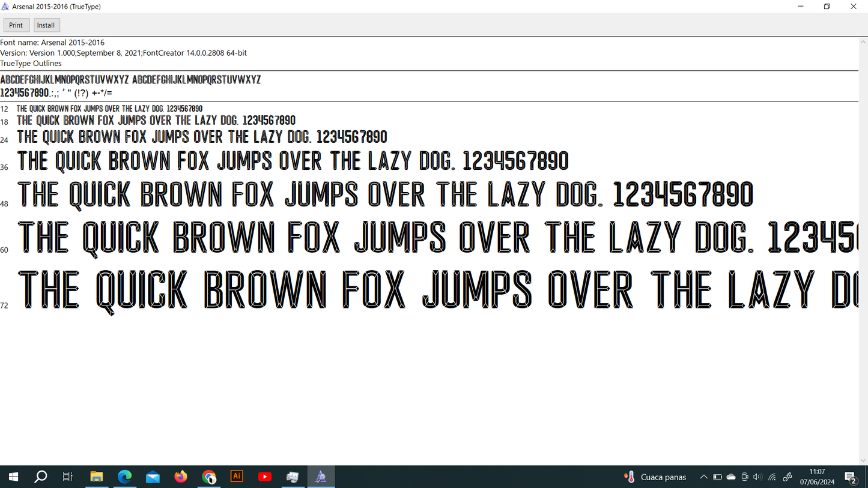
Task: Open the YouTube app from the taskbar
Action: coord(264,477)
